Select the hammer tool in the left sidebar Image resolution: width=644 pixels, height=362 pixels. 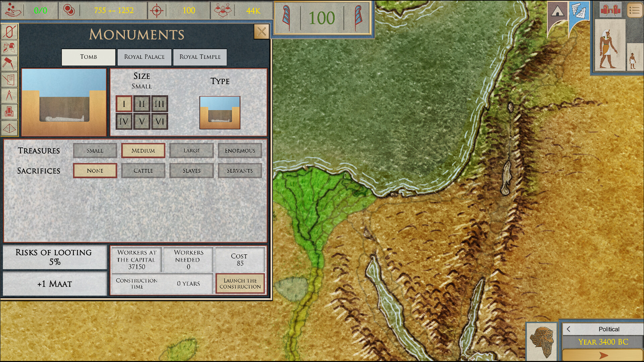pos(10,63)
